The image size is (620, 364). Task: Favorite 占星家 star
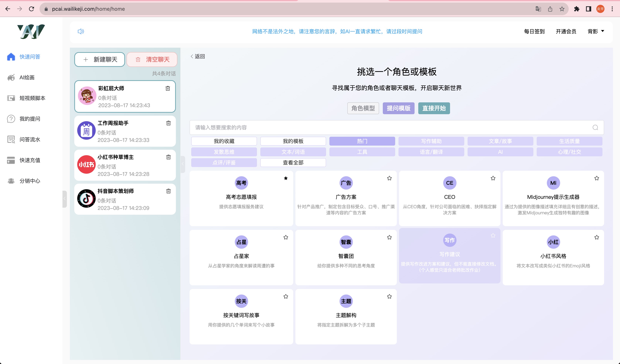(x=286, y=237)
